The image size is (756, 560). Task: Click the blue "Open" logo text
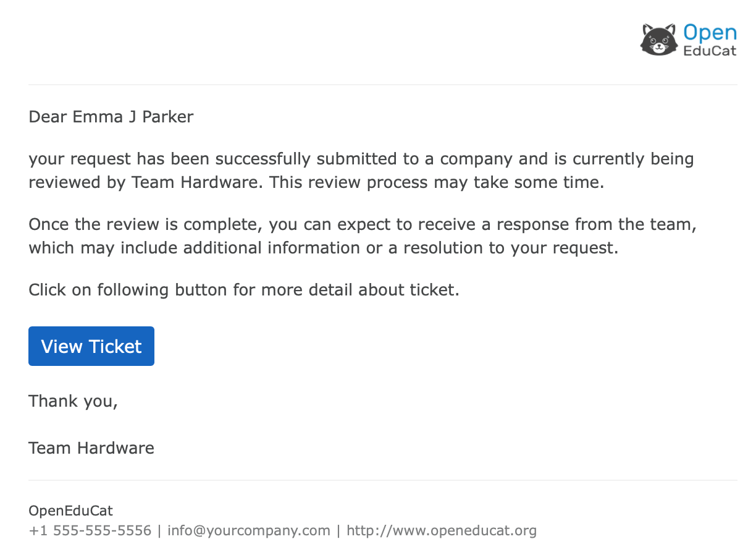tap(710, 33)
